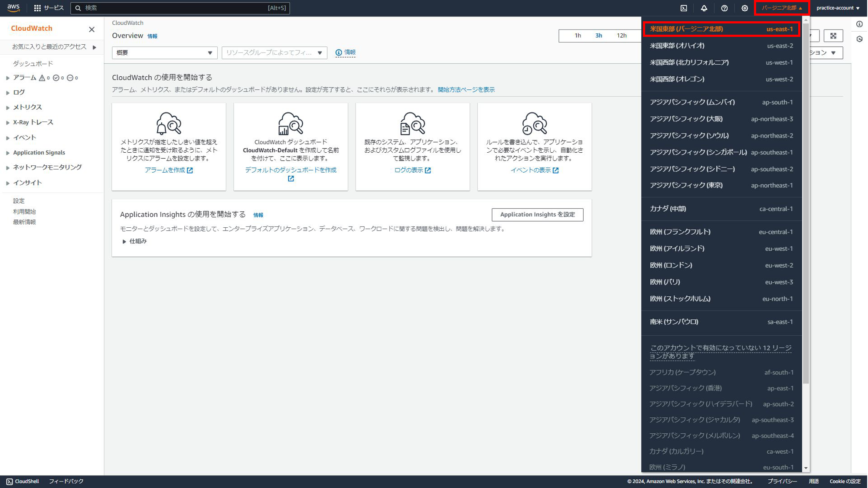Open the 概要 overview dropdown
Image resolution: width=868 pixels, height=488 pixels.
coord(164,52)
